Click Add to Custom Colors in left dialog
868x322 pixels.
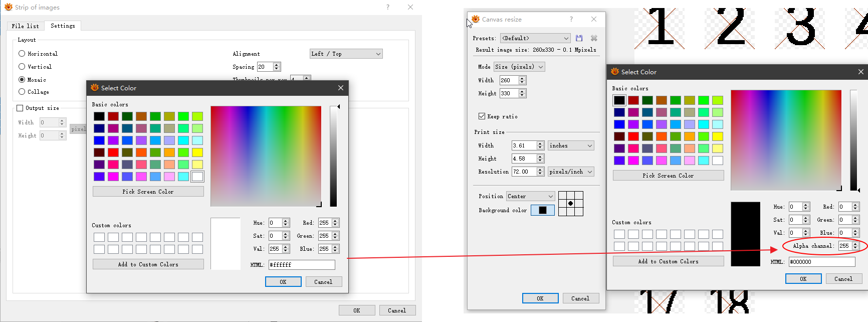tap(148, 264)
